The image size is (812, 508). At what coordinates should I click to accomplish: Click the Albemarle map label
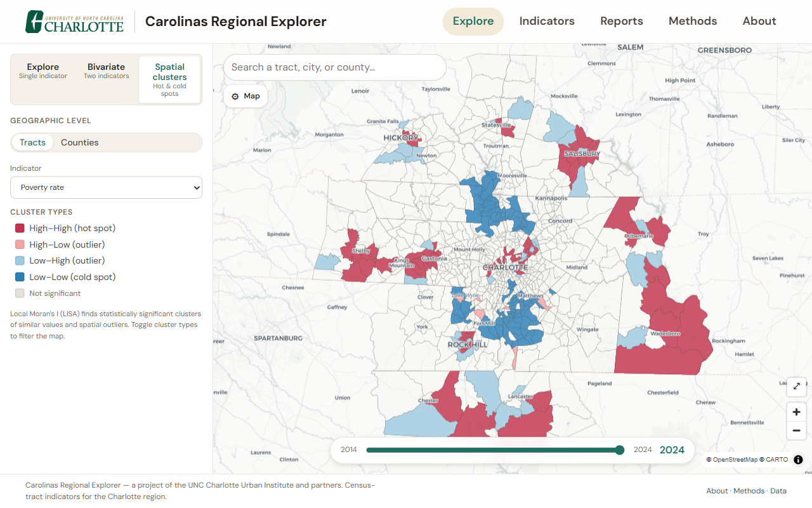[639, 236]
